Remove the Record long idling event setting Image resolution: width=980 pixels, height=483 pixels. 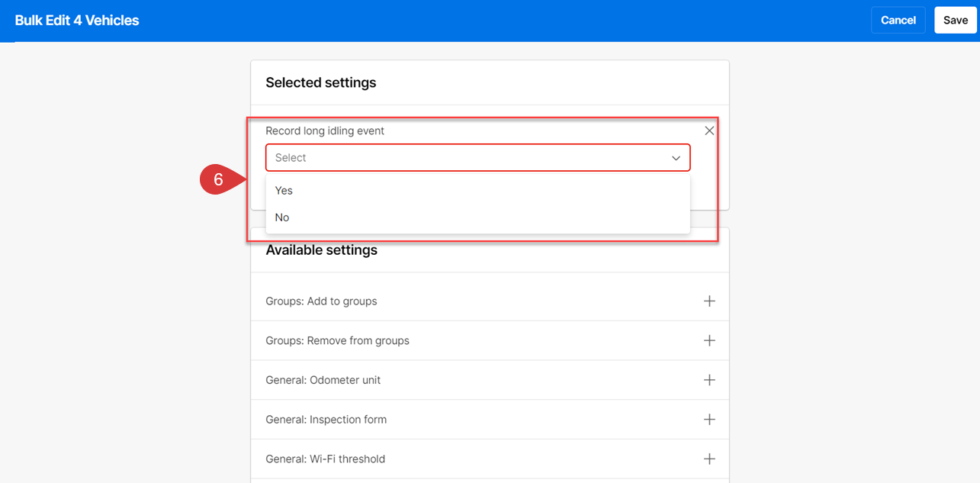[x=709, y=130]
